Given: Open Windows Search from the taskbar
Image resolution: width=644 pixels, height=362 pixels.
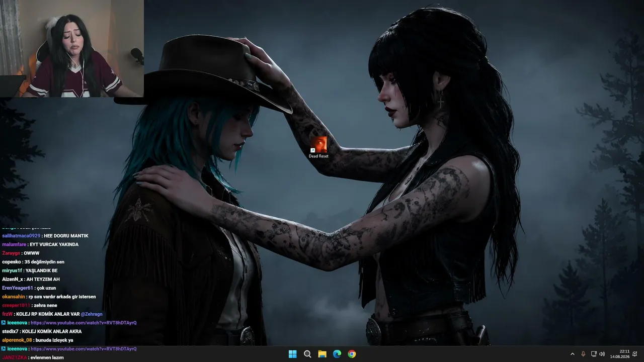Looking at the screenshot, I should point(307,354).
